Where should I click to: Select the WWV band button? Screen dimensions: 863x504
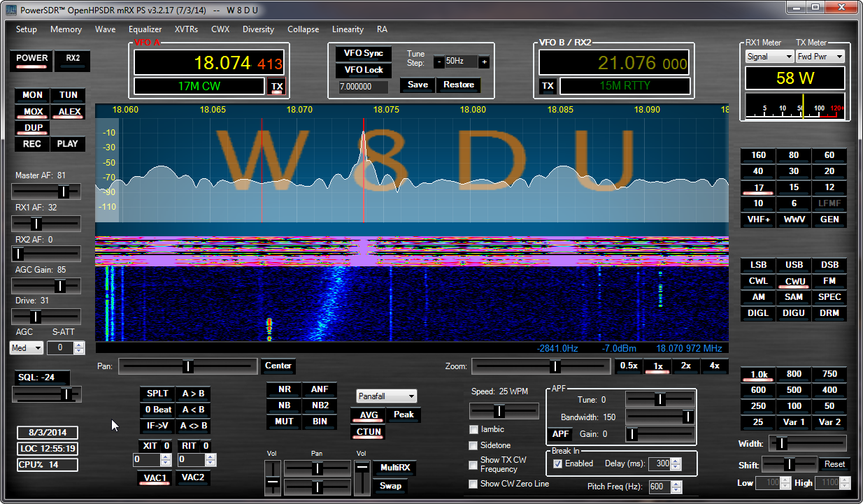794,219
